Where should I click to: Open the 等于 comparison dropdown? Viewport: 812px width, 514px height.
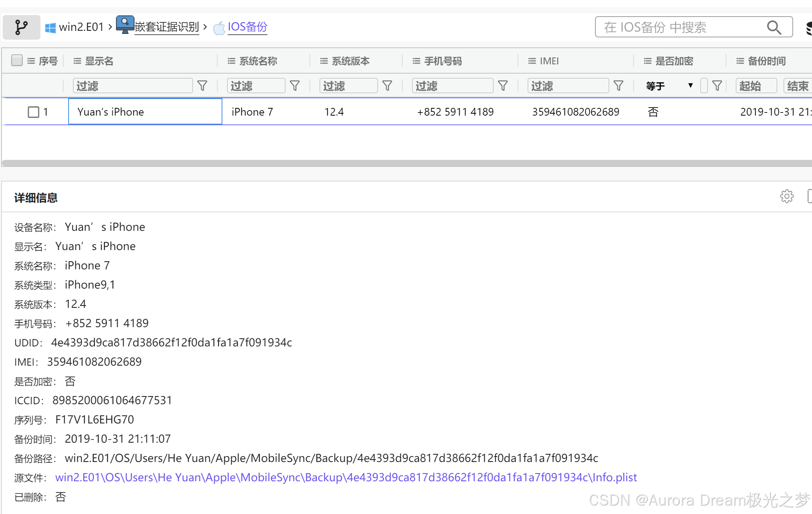tap(670, 86)
